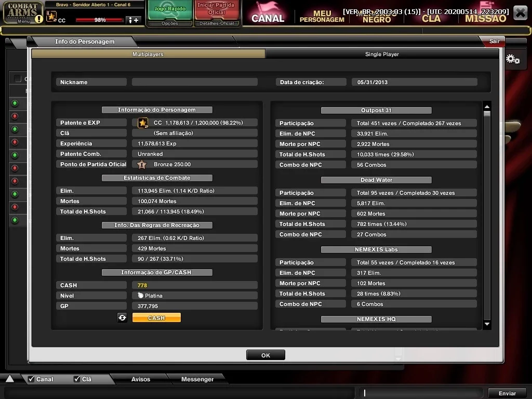Open Opções under Jogo Rápido
Viewport: 532px width, 399px height.
tap(170, 23)
